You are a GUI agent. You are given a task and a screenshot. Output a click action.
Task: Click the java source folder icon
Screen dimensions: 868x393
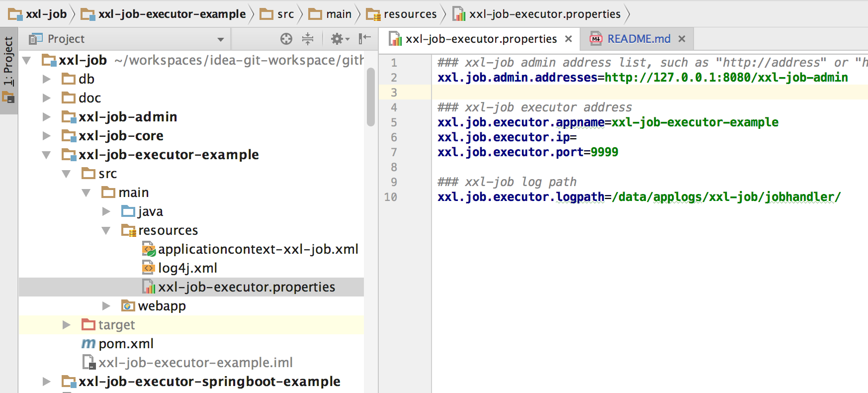pyautogui.click(x=128, y=211)
